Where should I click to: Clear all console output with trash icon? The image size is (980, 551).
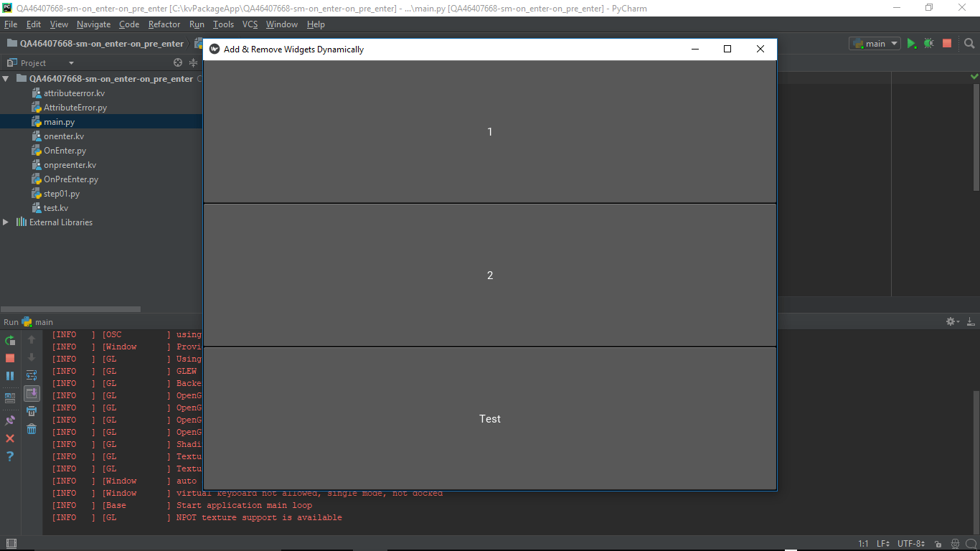click(32, 429)
